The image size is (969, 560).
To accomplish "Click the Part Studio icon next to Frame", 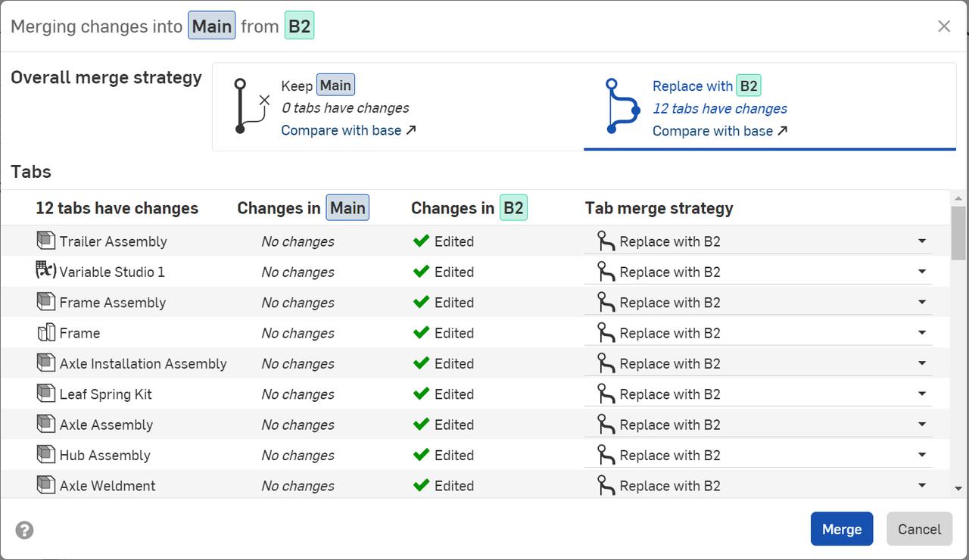I will click(45, 332).
